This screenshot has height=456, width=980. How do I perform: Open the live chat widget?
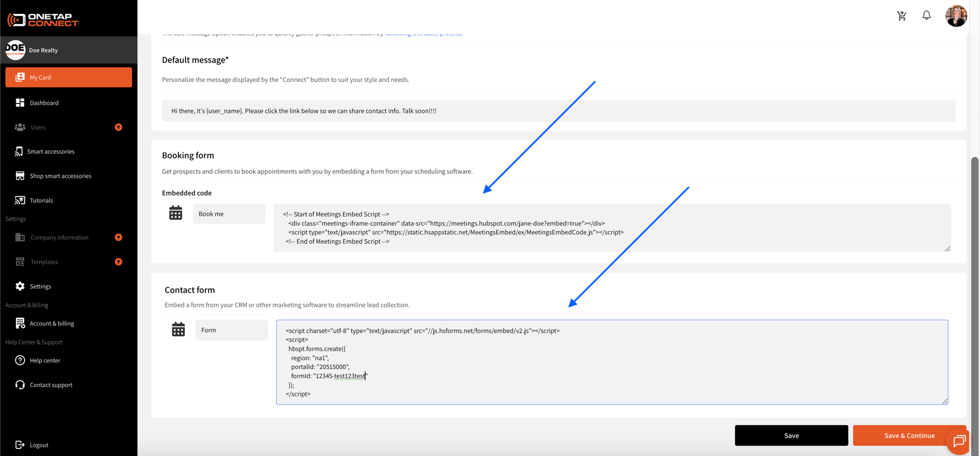click(958, 441)
